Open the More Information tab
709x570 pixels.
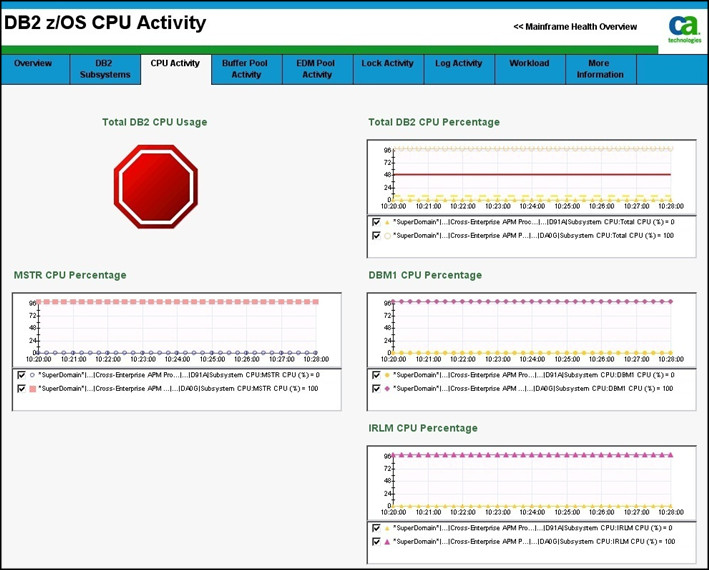(x=599, y=69)
